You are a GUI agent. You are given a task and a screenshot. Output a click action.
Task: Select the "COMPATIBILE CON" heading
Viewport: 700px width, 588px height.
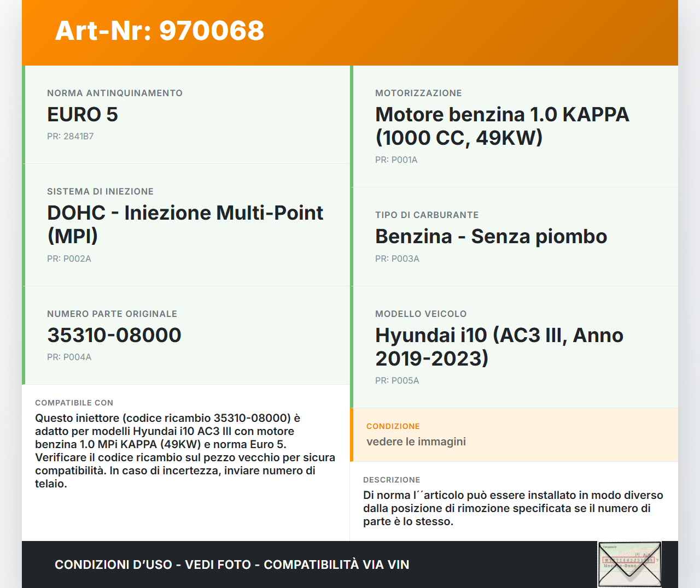74,403
